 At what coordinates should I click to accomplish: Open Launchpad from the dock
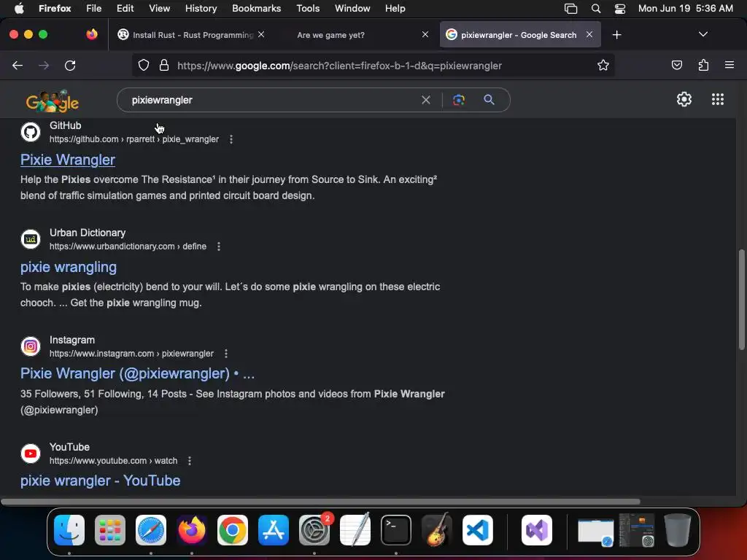coord(110,530)
